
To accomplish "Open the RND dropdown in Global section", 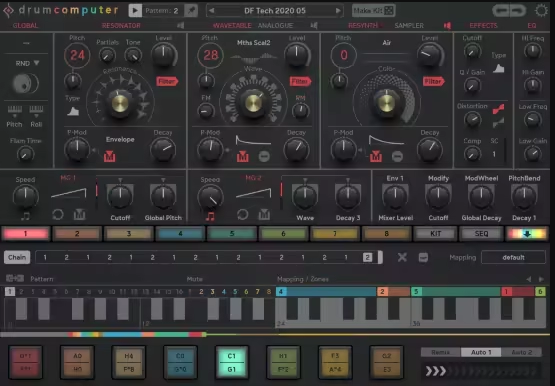I will pos(27,63).
